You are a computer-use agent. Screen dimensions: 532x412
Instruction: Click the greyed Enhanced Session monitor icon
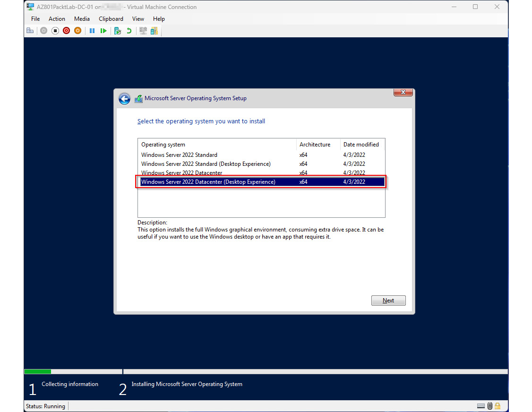tap(143, 31)
